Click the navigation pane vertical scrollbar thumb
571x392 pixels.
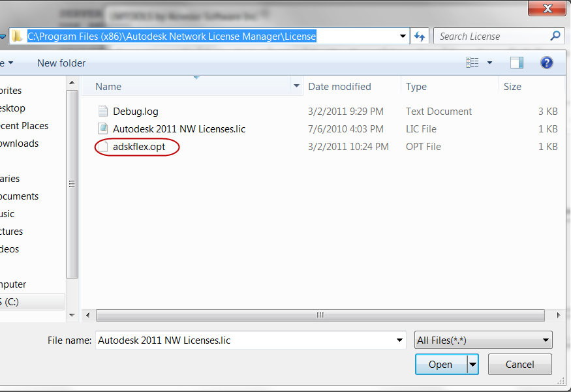(x=72, y=184)
